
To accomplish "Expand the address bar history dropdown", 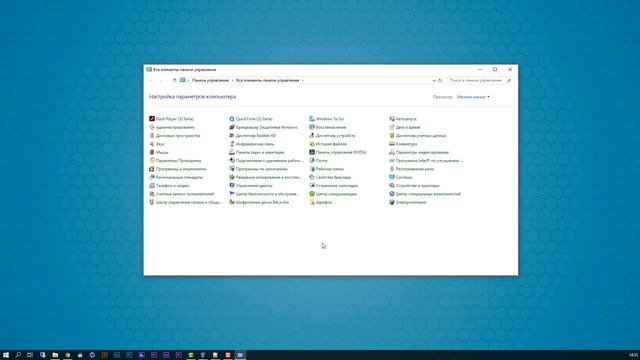I will pos(434,80).
